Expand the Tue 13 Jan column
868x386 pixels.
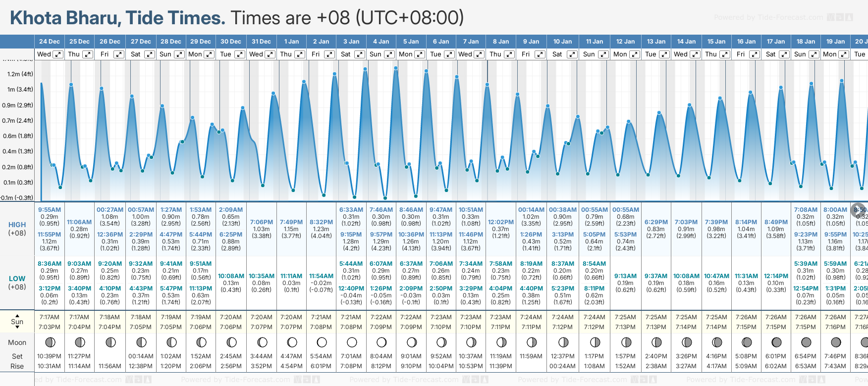(x=664, y=54)
